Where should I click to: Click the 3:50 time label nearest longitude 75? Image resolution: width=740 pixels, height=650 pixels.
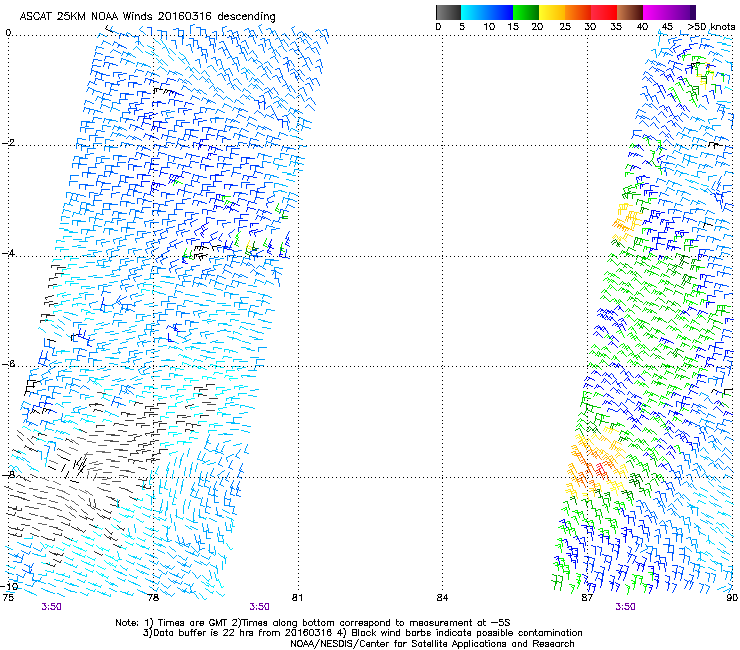pos(53,606)
